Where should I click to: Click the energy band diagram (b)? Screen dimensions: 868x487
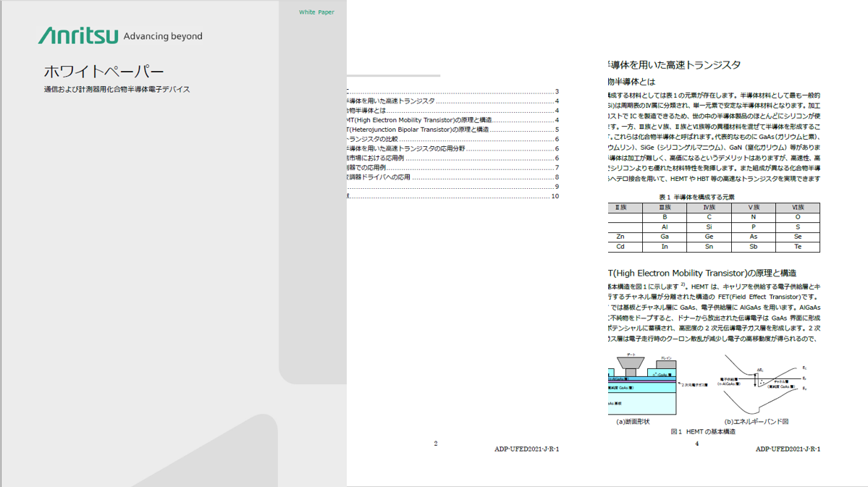[764, 385]
